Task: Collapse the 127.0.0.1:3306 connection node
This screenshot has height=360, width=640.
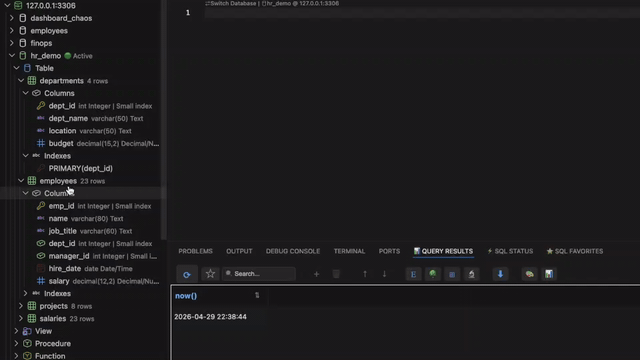Action: point(7,5)
